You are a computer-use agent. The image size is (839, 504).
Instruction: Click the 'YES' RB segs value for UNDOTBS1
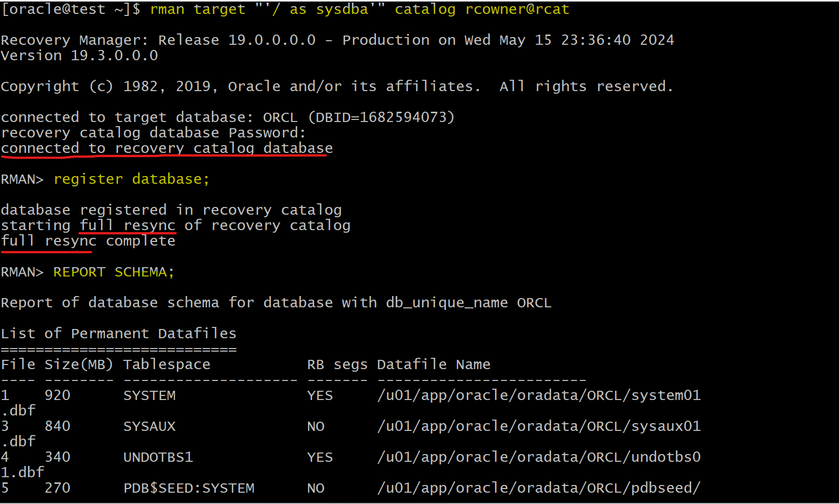(x=320, y=457)
